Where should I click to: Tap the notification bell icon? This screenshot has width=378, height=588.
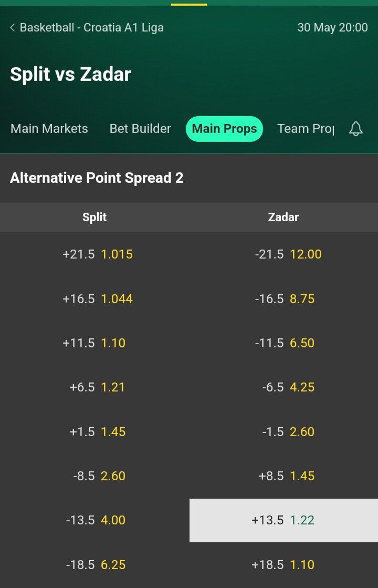pos(356,129)
